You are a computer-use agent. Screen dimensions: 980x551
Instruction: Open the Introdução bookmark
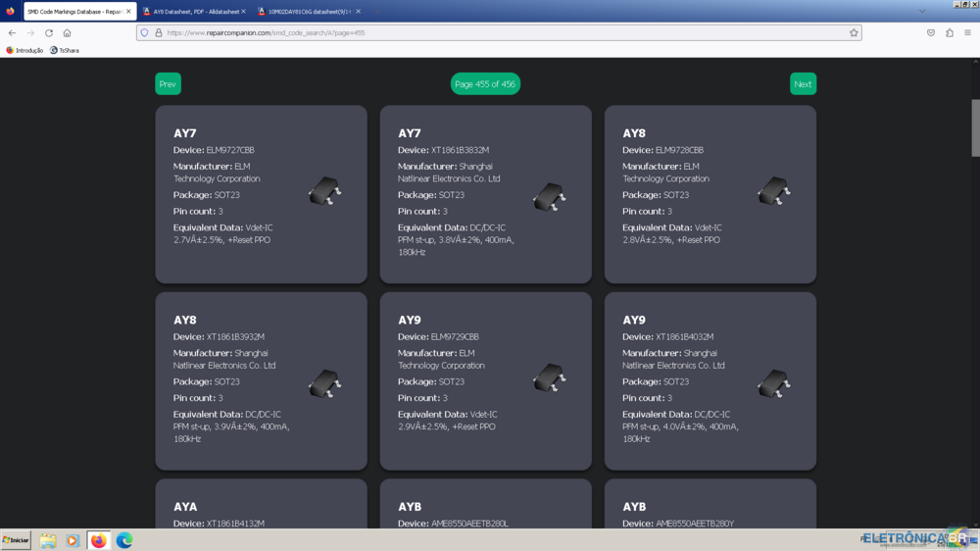(x=24, y=50)
